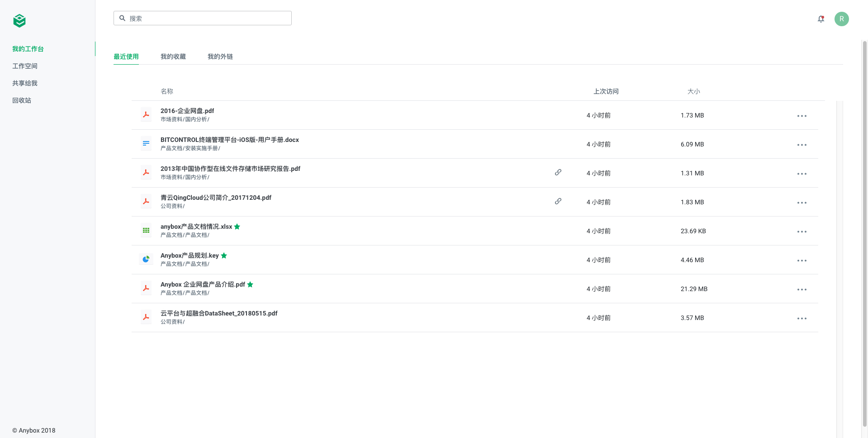
Task: Click the 大小 column header
Action: (694, 91)
